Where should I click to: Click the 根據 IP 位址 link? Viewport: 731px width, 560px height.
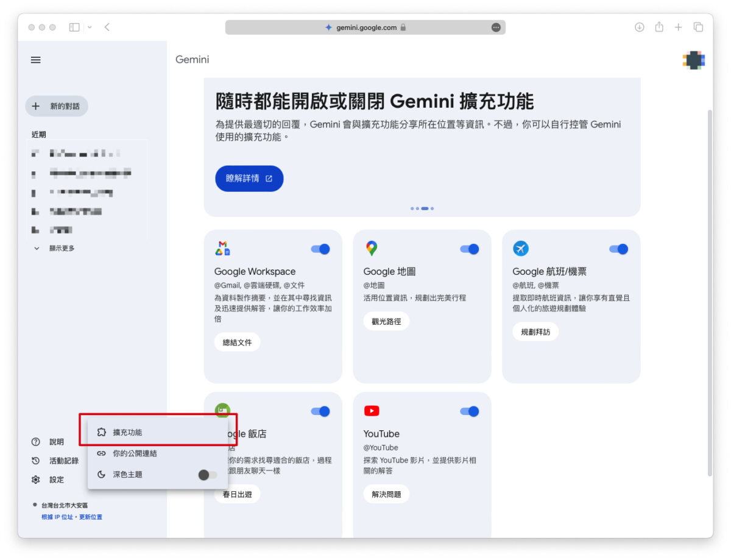pos(57,517)
